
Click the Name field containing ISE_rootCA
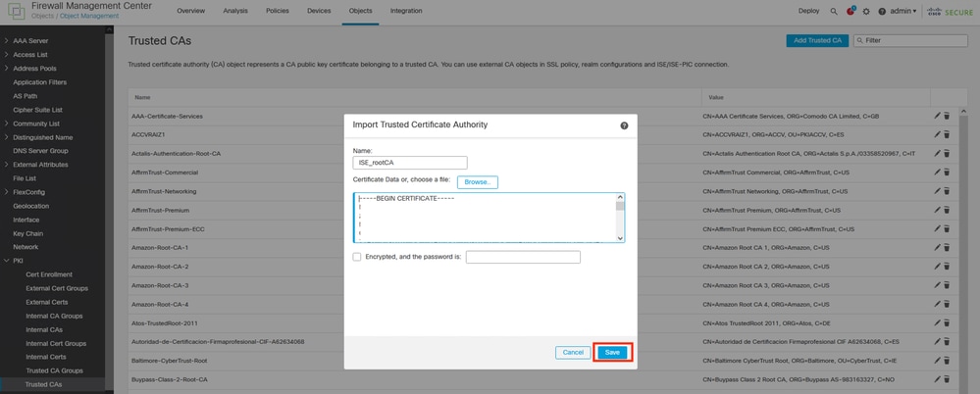click(410, 163)
